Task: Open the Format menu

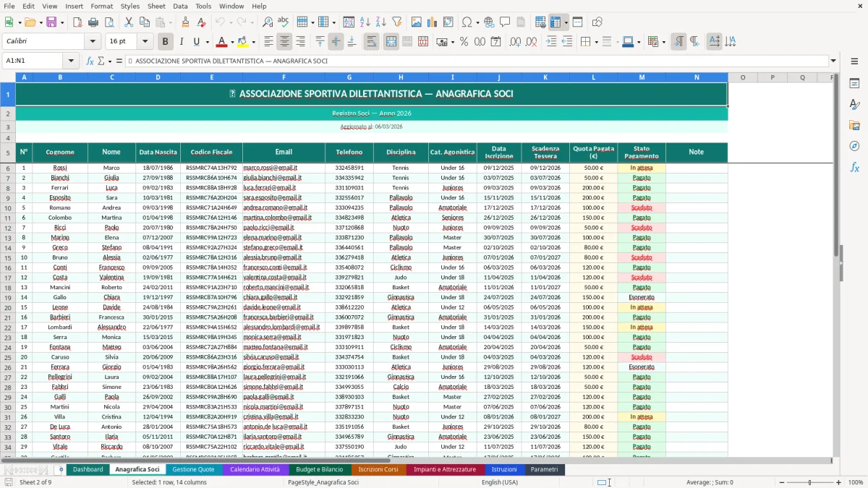Action: tap(101, 6)
